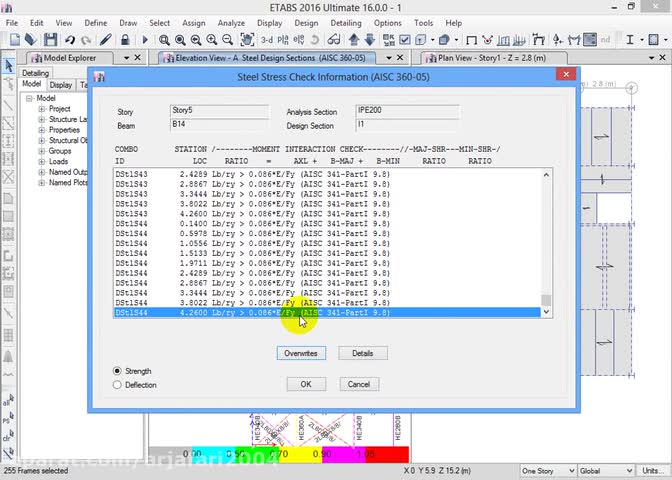This screenshot has width=672, height=480.
Task: Click the zoom in plus icon
Action: (212, 40)
